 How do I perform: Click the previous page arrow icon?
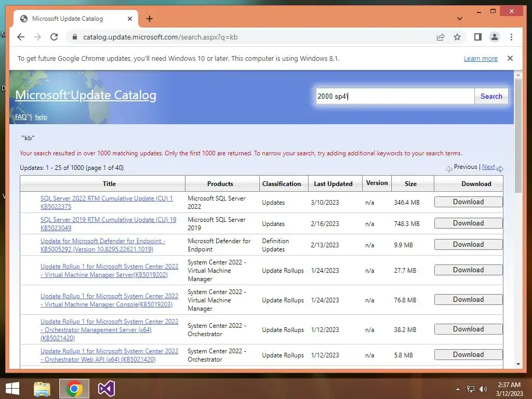pyautogui.click(x=449, y=168)
